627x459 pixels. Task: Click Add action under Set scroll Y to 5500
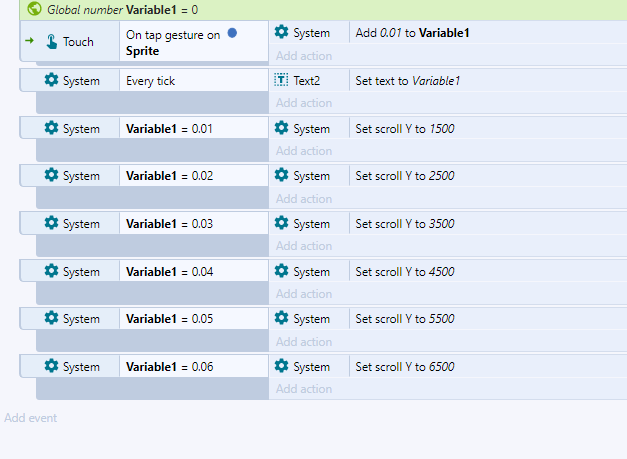(x=304, y=342)
